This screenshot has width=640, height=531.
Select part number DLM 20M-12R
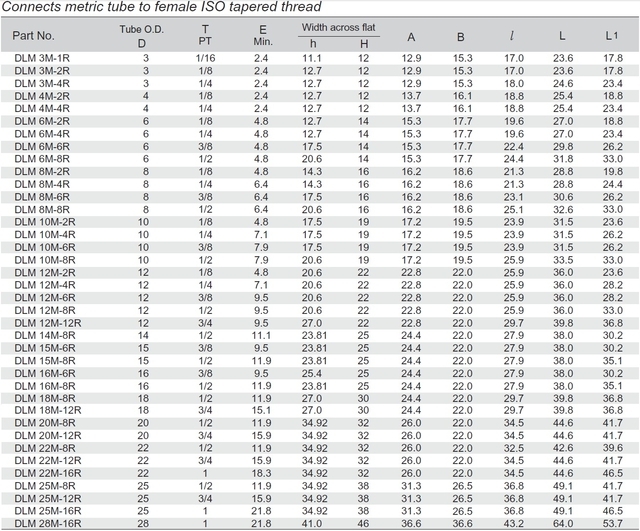click(x=48, y=435)
